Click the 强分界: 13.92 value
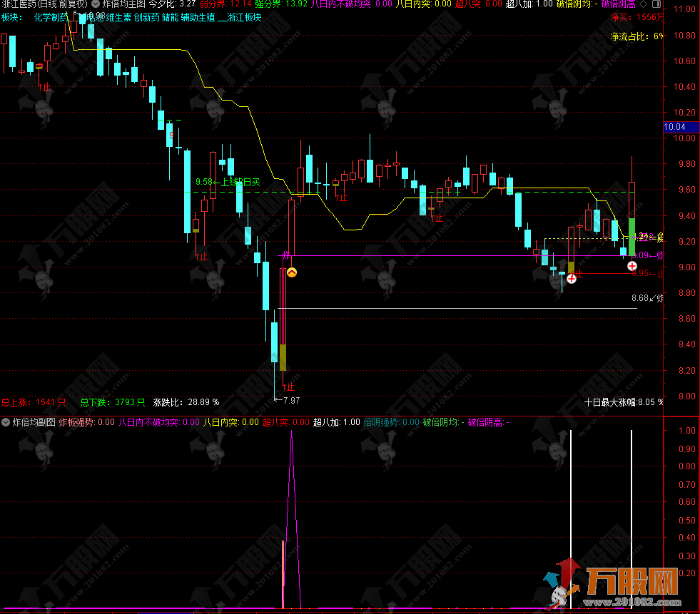Screen dimensions: 700x614 (x=281, y=4)
